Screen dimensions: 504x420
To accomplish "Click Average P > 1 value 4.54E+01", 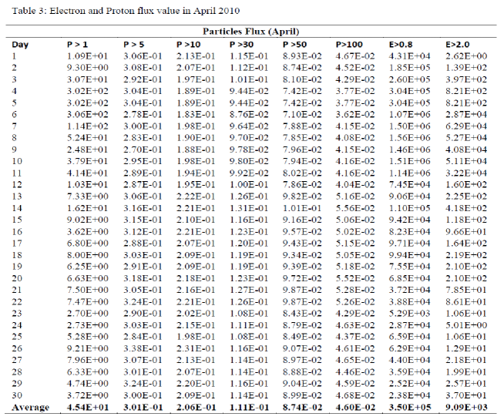I will point(88,408).
